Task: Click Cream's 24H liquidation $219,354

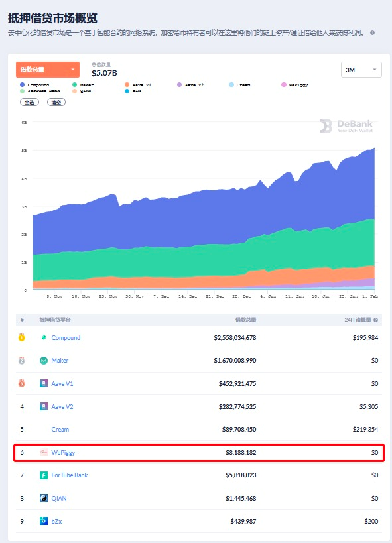Action: click(365, 430)
